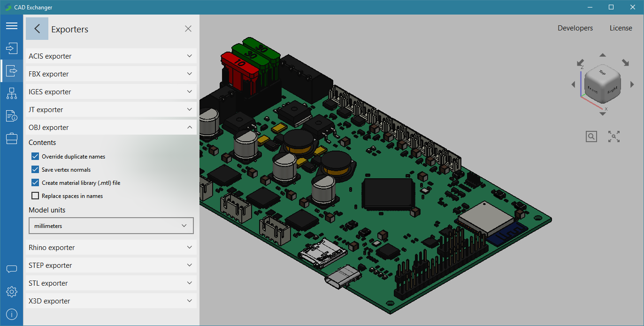The width and height of the screenshot is (644, 326).
Task: Open the info About icon
Action: click(x=11, y=314)
